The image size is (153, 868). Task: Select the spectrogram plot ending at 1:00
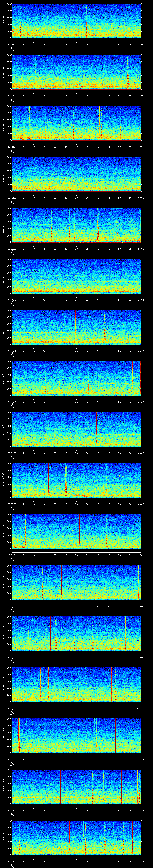76,735
